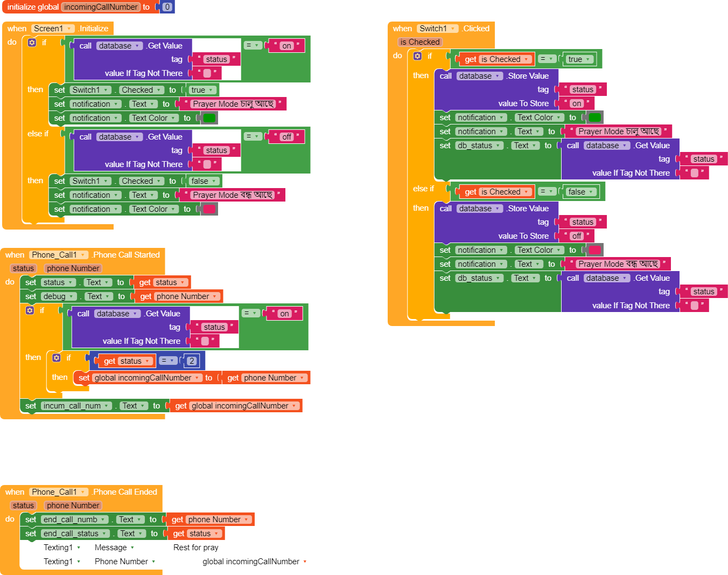Open Switch1 dropdown in the Clicked event header
This screenshot has height=575, width=728.
[x=438, y=29]
